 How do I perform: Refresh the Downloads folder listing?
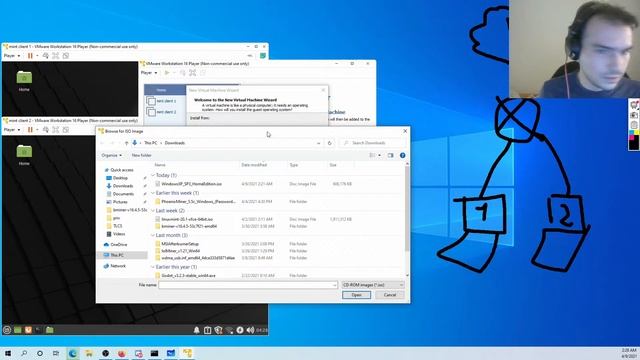tap(329, 143)
